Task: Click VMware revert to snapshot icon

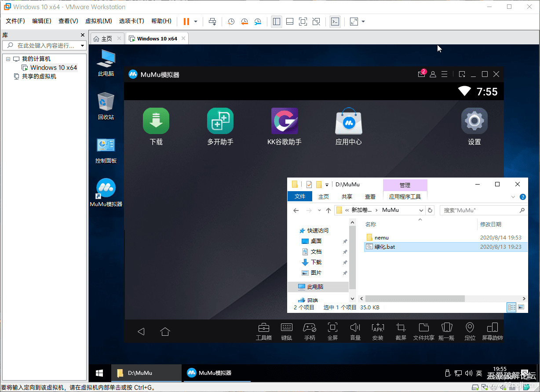Action: click(x=244, y=22)
